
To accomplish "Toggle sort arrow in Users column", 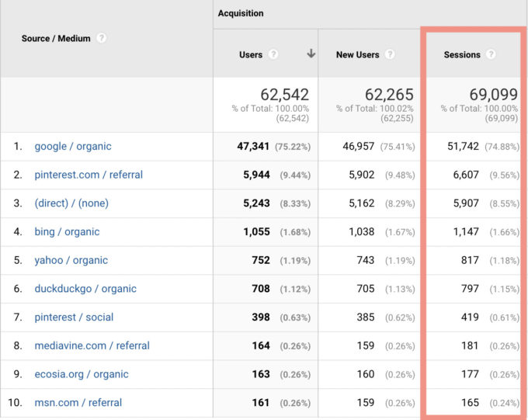I will [311, 54].
